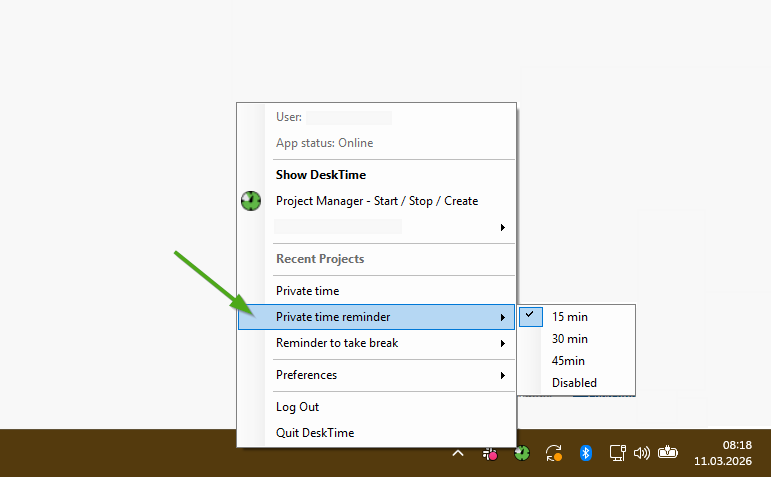Click Show DeskTime
This screenshot has width=771, height=477.
[321, 175]
